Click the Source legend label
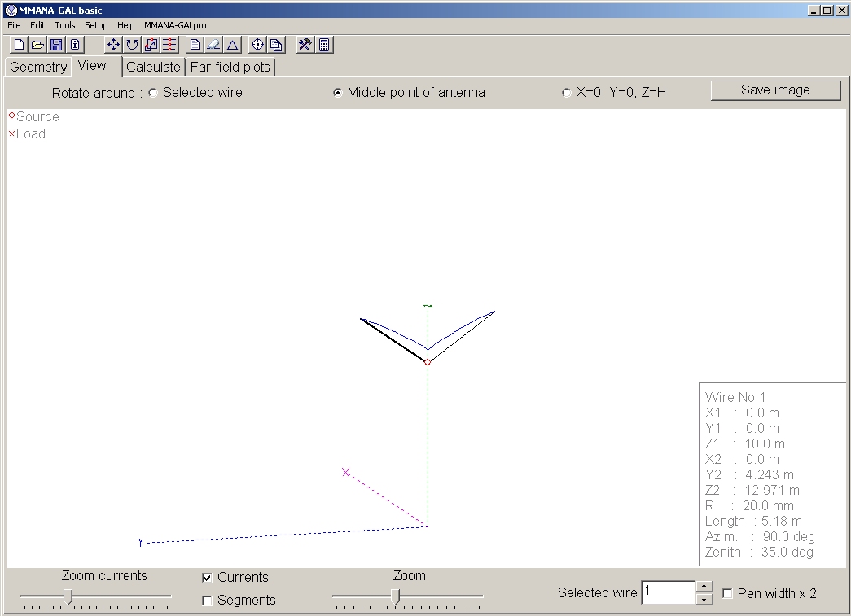Image resolution: width=851 pixels, height=616 pixels. pos(37,116)
